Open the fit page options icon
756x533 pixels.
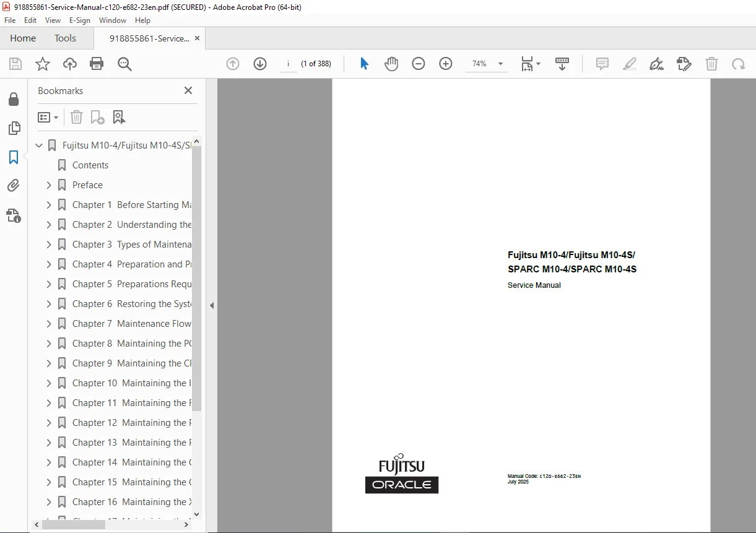click(530, 64)
